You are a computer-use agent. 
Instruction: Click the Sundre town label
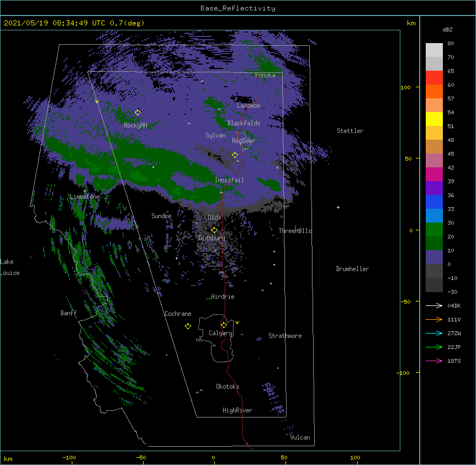pos(161,216)
